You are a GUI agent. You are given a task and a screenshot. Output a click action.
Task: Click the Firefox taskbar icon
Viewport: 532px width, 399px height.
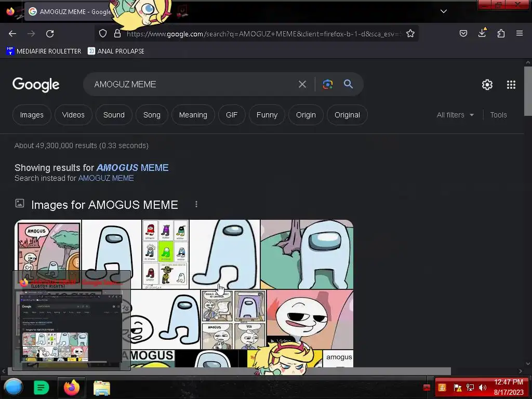tap(72, 388)
